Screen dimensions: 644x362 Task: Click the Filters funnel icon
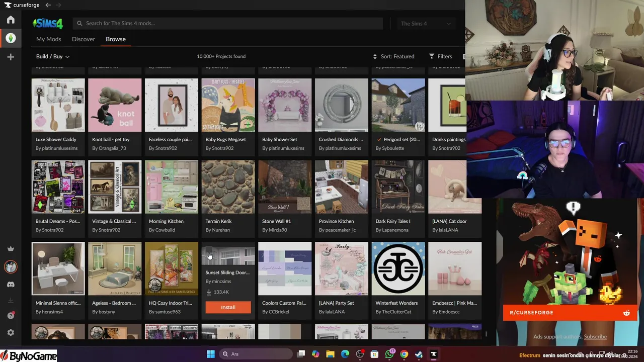432,56
